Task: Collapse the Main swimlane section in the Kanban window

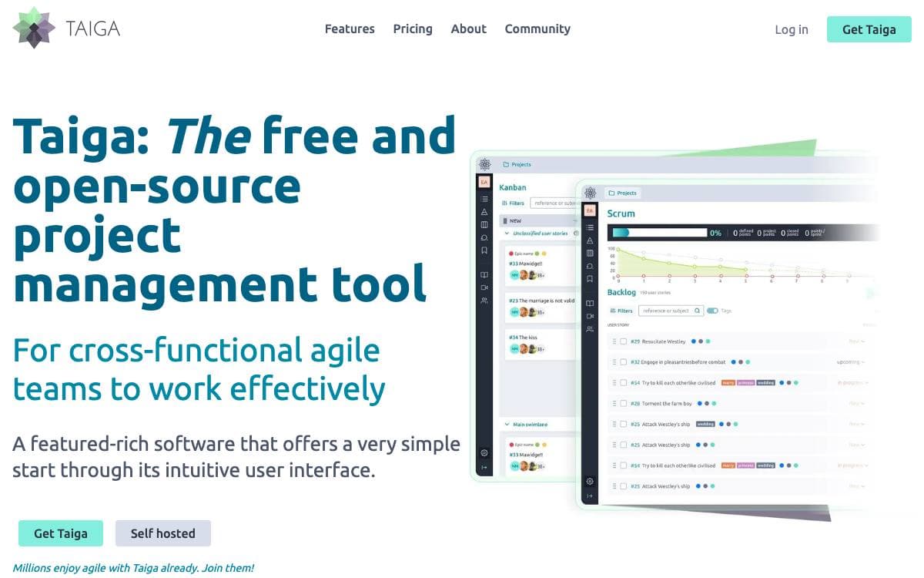Action: coord(507,425)
